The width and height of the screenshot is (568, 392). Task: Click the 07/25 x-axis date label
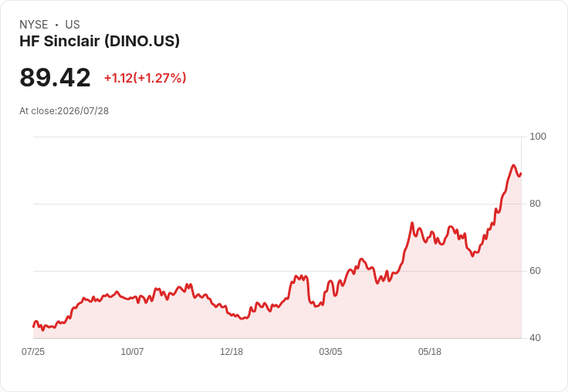click(x=33, y=351)
